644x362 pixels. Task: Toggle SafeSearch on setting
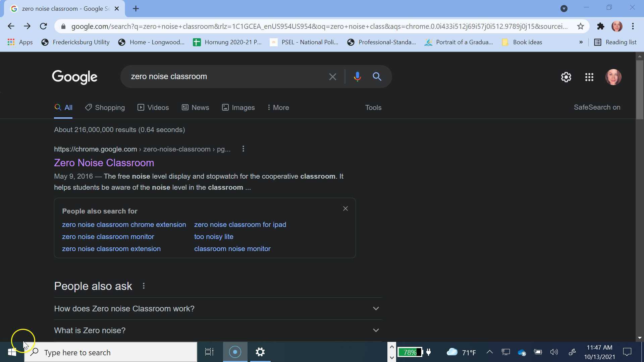click(x=597, y=107)
